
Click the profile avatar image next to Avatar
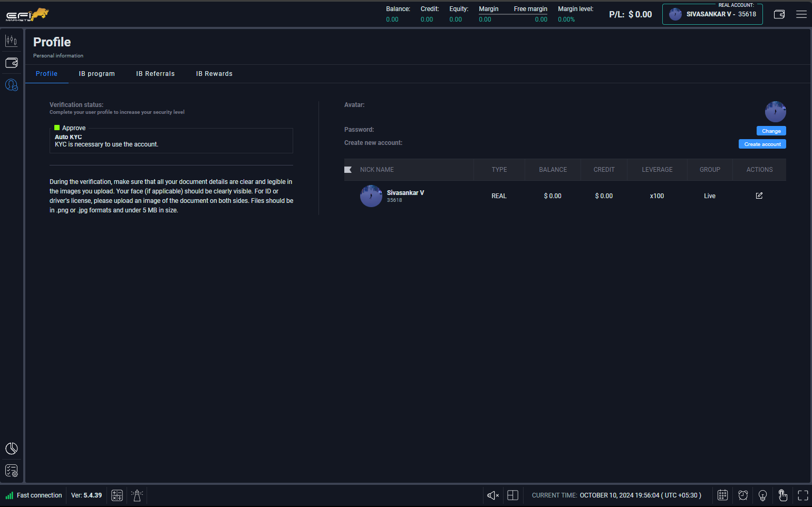776,112
